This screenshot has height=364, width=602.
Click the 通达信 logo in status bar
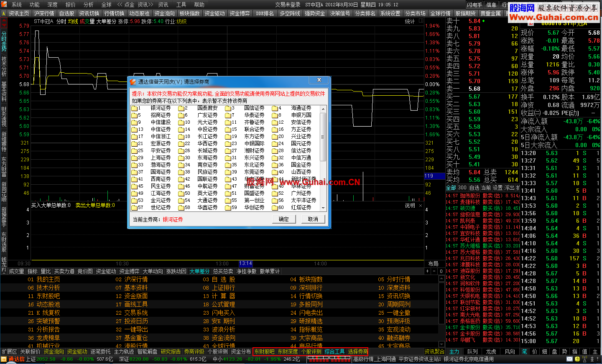click(x=13, y=359)
